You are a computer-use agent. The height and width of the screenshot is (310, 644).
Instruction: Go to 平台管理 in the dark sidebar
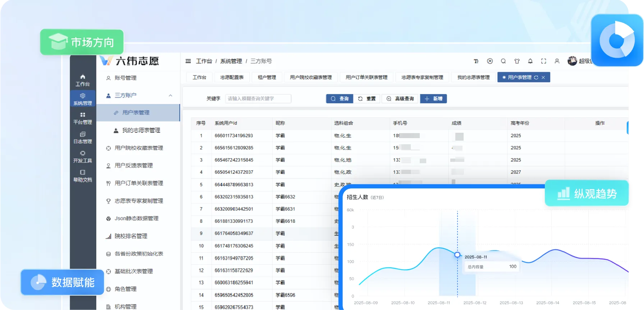coord(83,118)
